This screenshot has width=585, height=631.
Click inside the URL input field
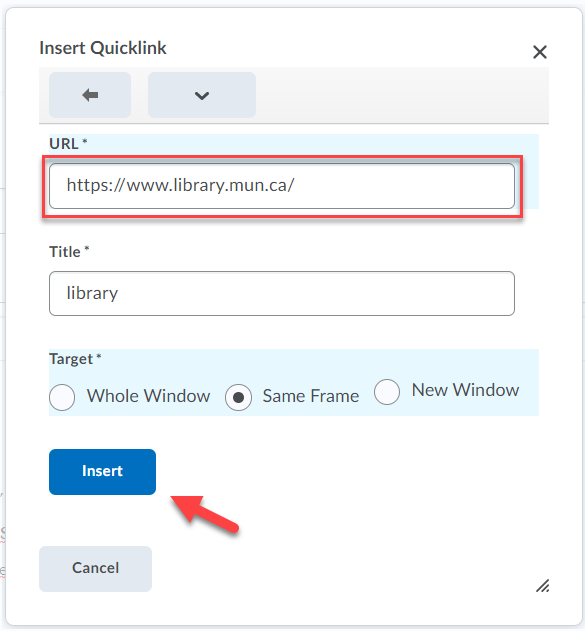(282, 186)
